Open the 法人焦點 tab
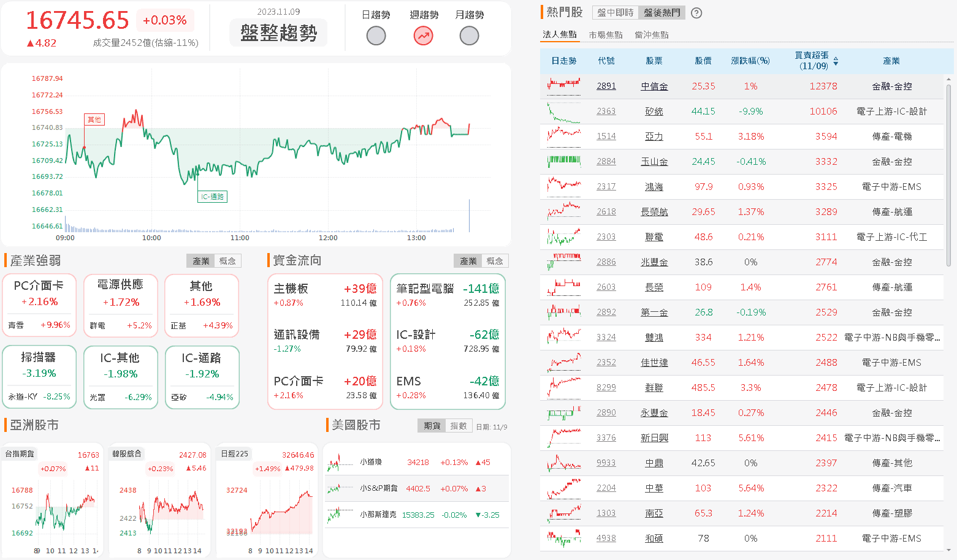The image size is (957, 560). (x=560, y=35)
